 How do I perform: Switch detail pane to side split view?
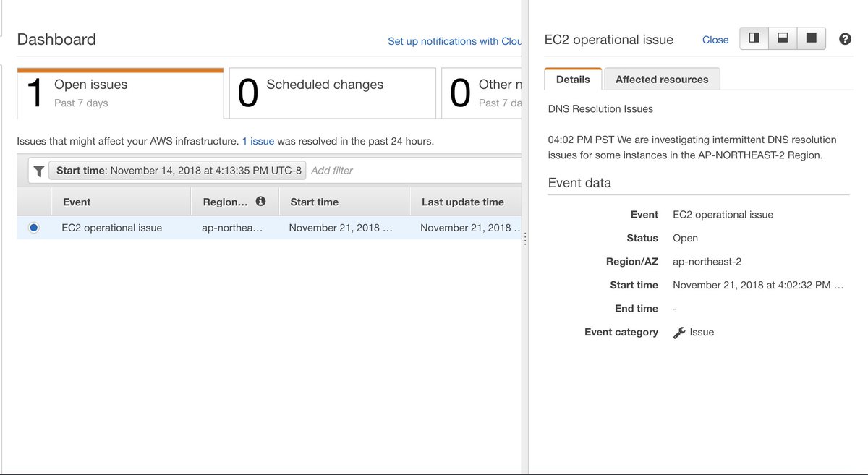[754, 38]
